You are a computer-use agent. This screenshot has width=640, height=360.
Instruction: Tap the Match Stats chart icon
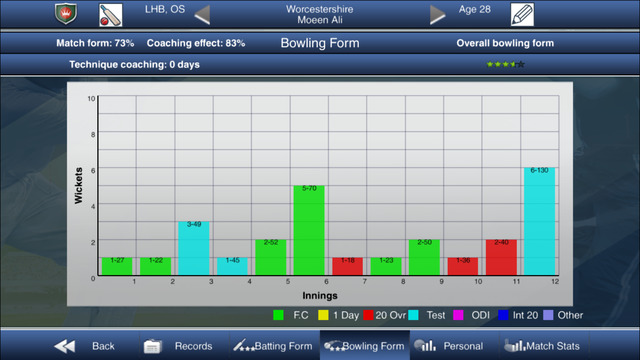[x=514, y=346]
